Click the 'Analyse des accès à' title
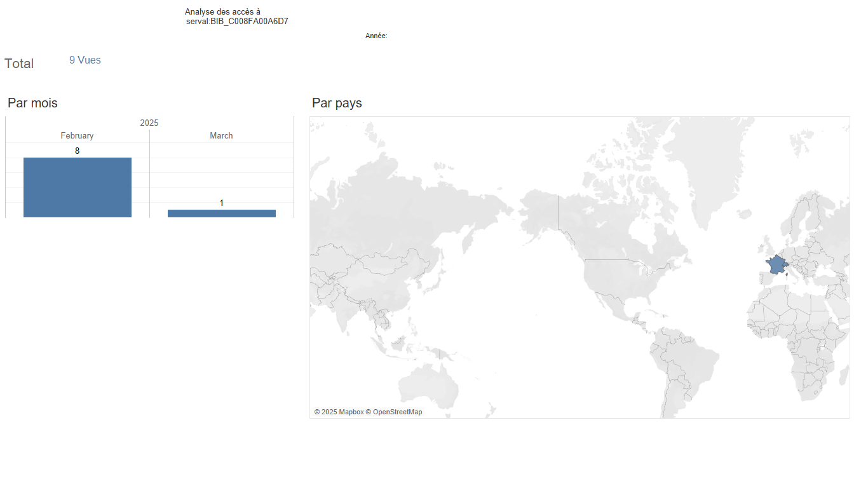This screenshot has width=868, height=488. click(x=222, y=12)
